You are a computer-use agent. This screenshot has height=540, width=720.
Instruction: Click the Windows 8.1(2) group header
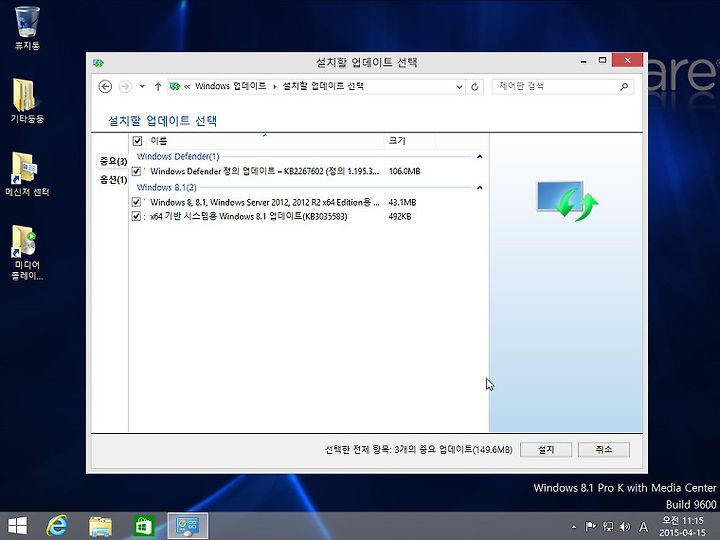tap(167, 187)
